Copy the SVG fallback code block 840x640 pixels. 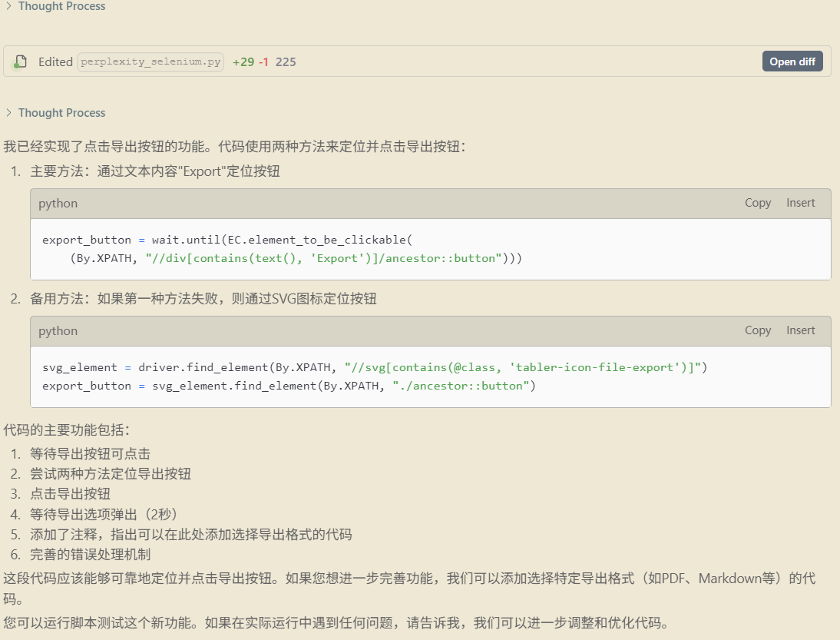757,330
